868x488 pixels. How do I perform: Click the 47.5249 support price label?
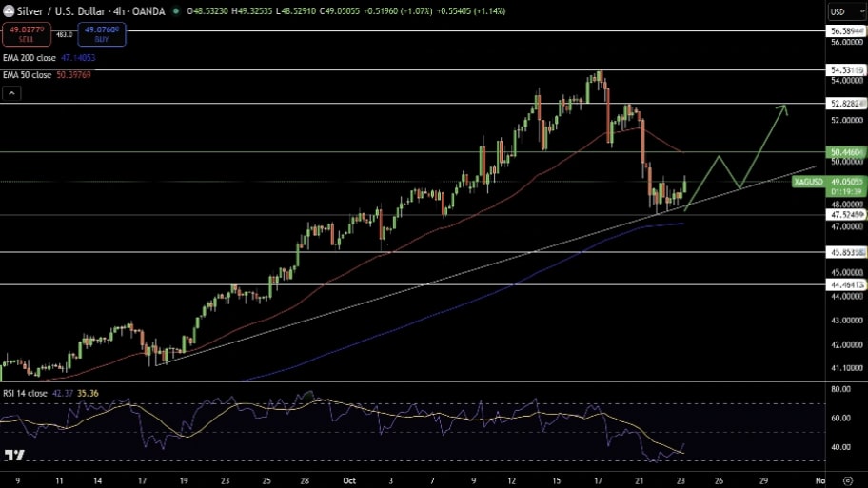click(x=846, y=216)
